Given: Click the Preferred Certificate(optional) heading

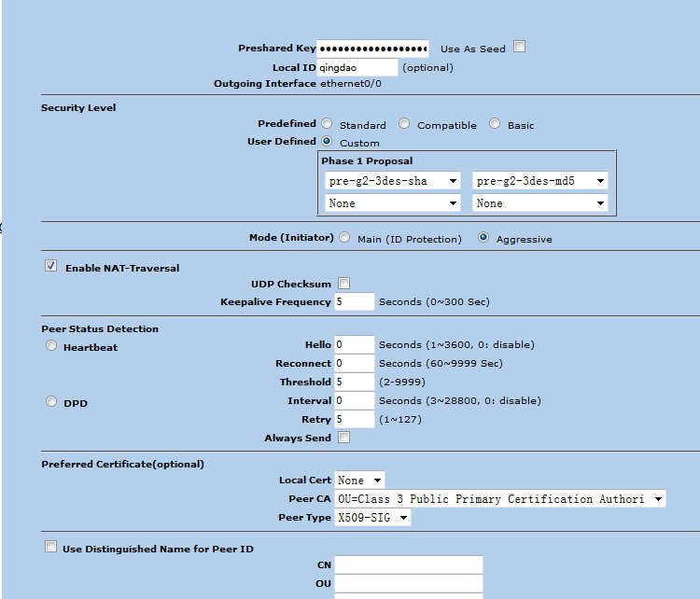Looking at the screenshot, I should 123,465.
